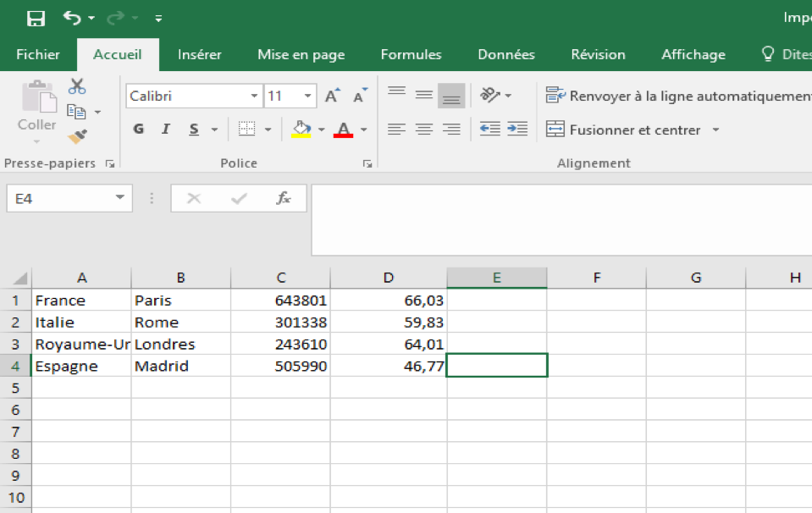Screen dimensions: 812x513
Task: Toggle bold formatting with G button
Action: click(x=139, y=130)
